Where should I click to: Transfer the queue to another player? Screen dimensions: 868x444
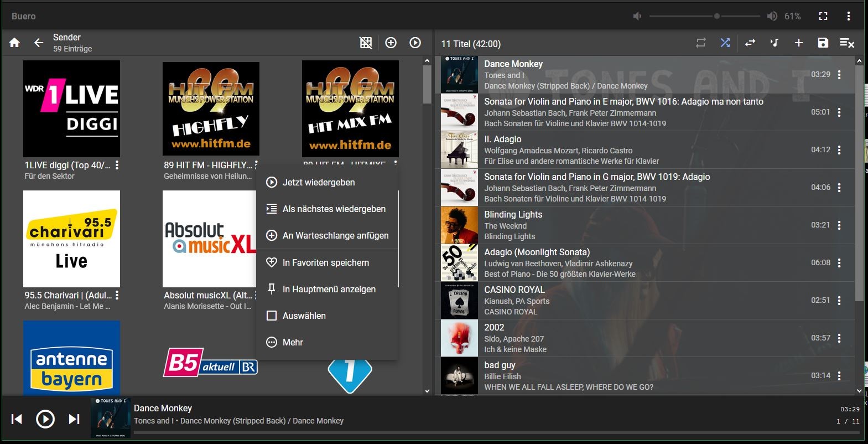[x=750, y=43]
